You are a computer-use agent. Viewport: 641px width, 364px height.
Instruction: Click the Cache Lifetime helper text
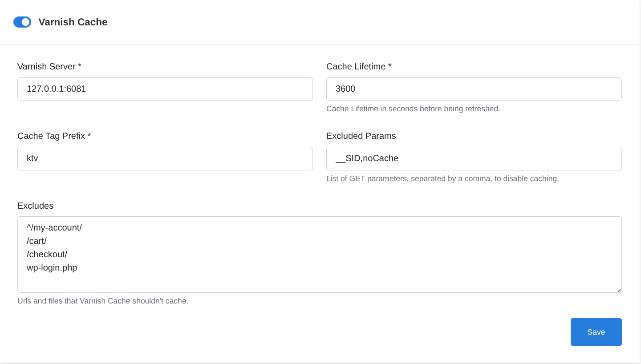coord(413,109)
